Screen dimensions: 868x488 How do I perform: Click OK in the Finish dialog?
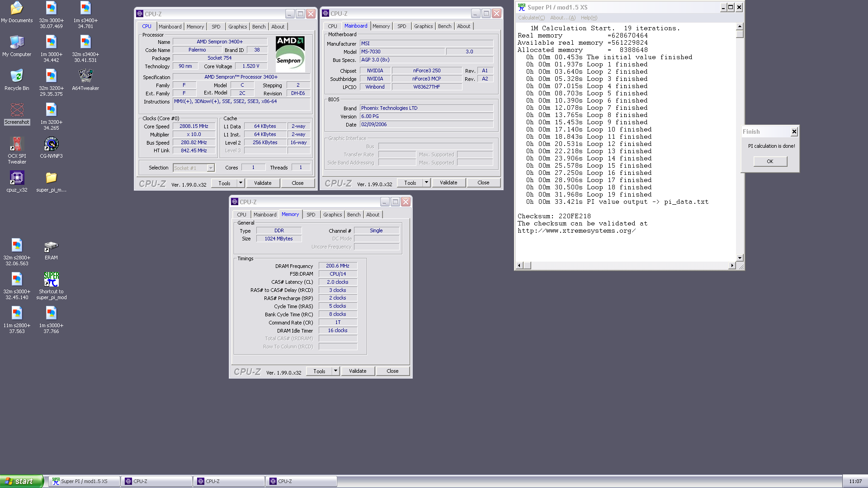[770, 161]
